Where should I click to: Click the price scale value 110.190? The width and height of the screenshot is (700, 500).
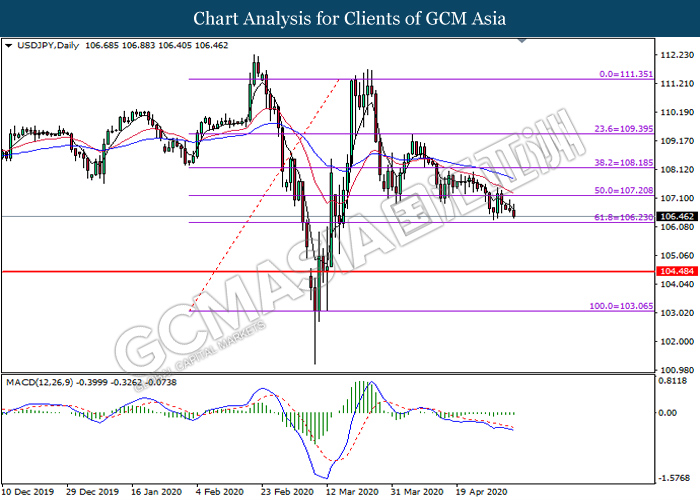pos(677,112)
